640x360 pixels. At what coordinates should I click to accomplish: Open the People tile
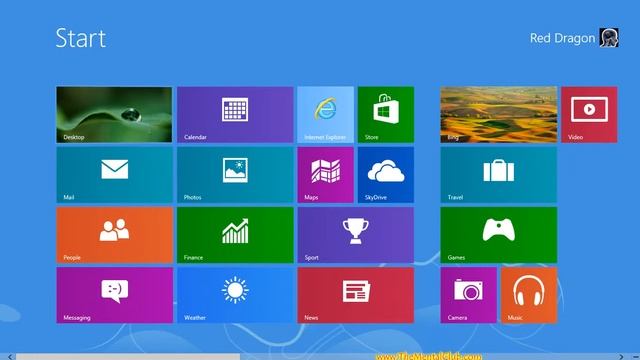[114, 235]
